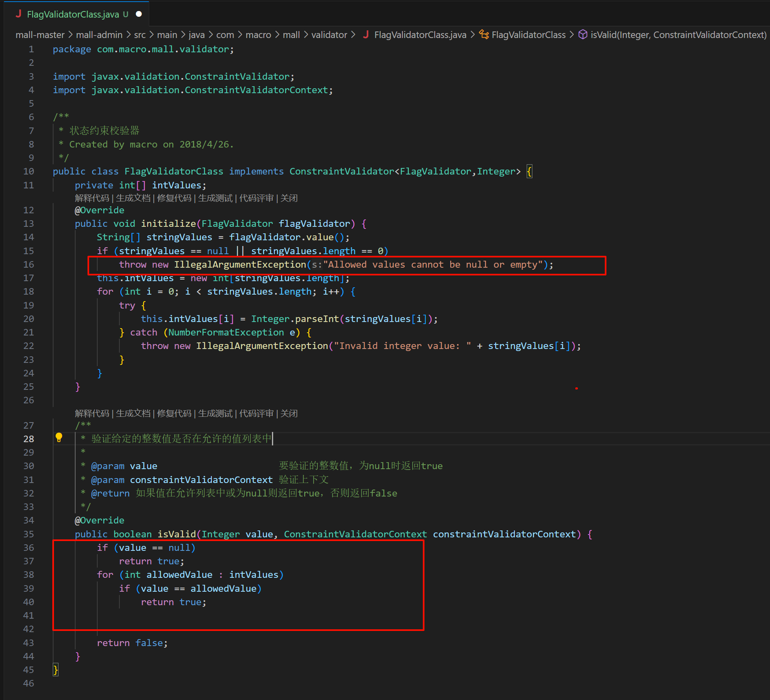The height and width of the screenshot is (700, 770).
Task: Expand the validator folder in the breadcrumb
Action: click(x=329, y=35)
